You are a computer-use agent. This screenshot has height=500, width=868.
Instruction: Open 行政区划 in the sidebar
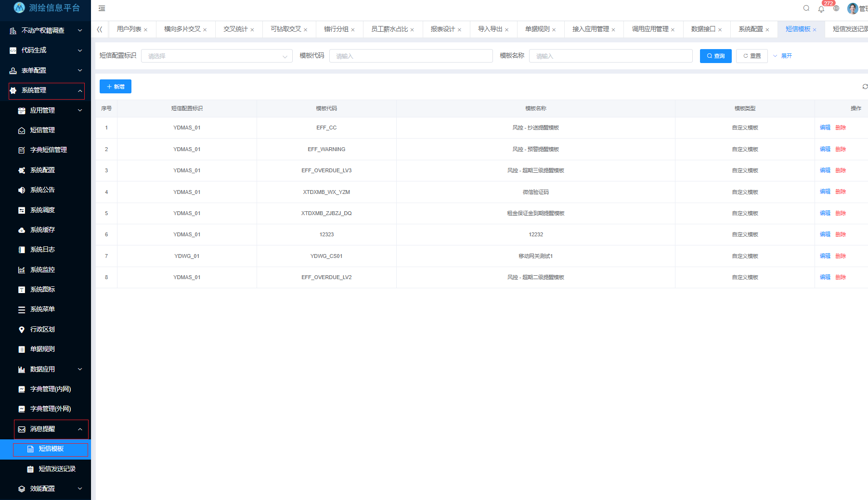pos(42,329)
